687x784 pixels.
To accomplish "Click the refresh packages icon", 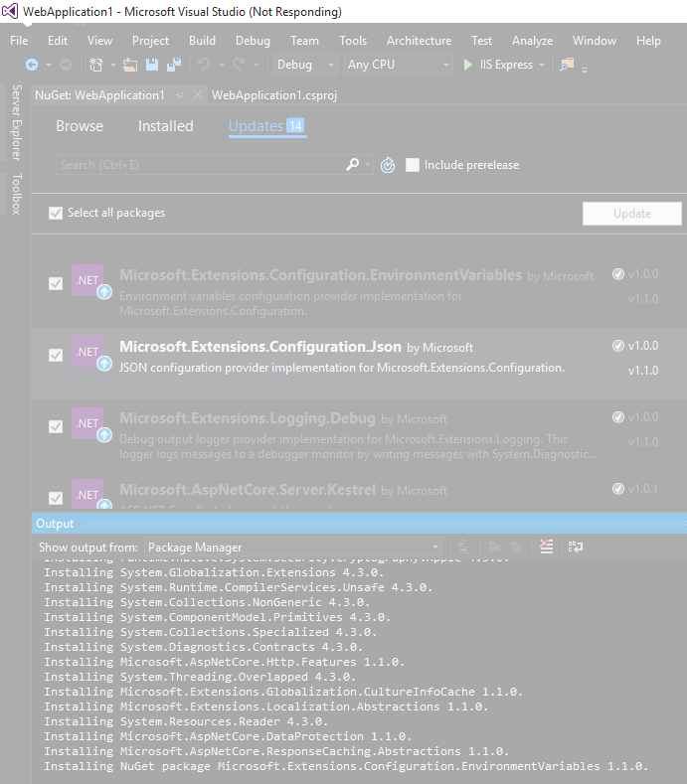I will [388, 165].
